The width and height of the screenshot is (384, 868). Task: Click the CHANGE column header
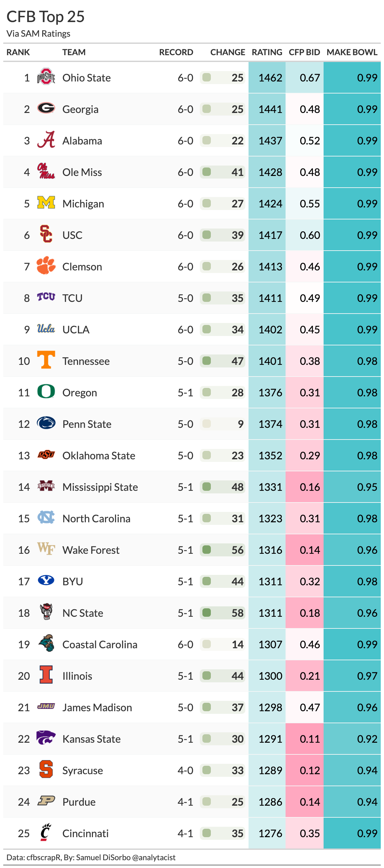(227, 52)
